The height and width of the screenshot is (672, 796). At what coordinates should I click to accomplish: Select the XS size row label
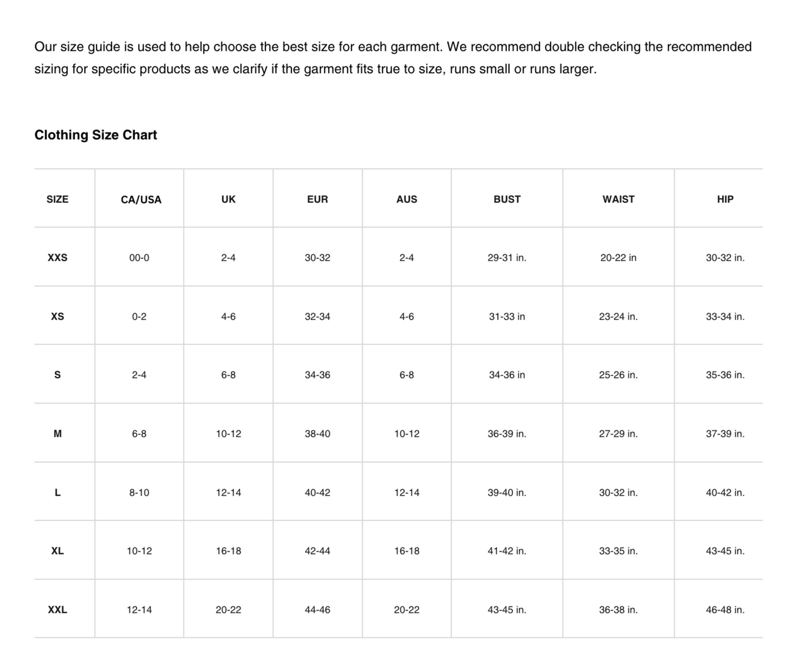pyautogui.click(x=57, y=316)
